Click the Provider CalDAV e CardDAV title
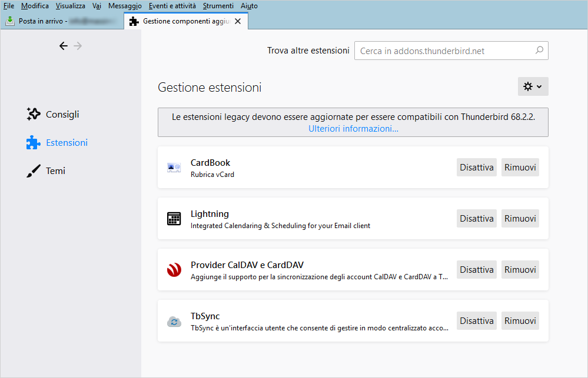Image resolution: width=588 pixels, height=378 pixels. [247, 265]
